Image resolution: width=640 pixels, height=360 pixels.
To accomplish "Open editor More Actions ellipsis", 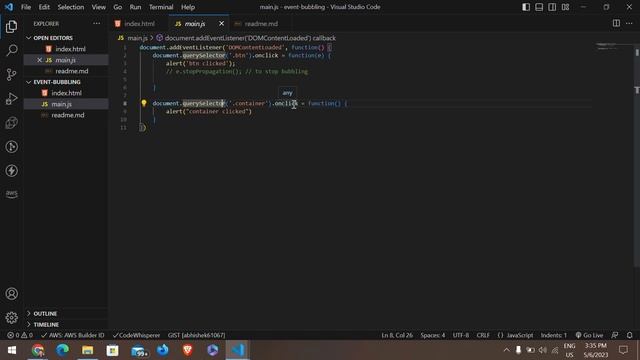I will pos(629,23).
